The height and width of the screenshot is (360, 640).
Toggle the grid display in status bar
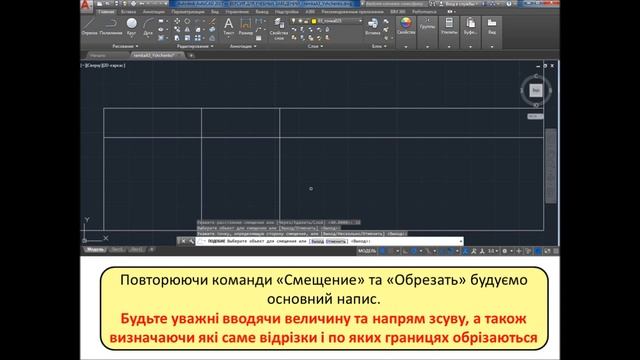383,251
